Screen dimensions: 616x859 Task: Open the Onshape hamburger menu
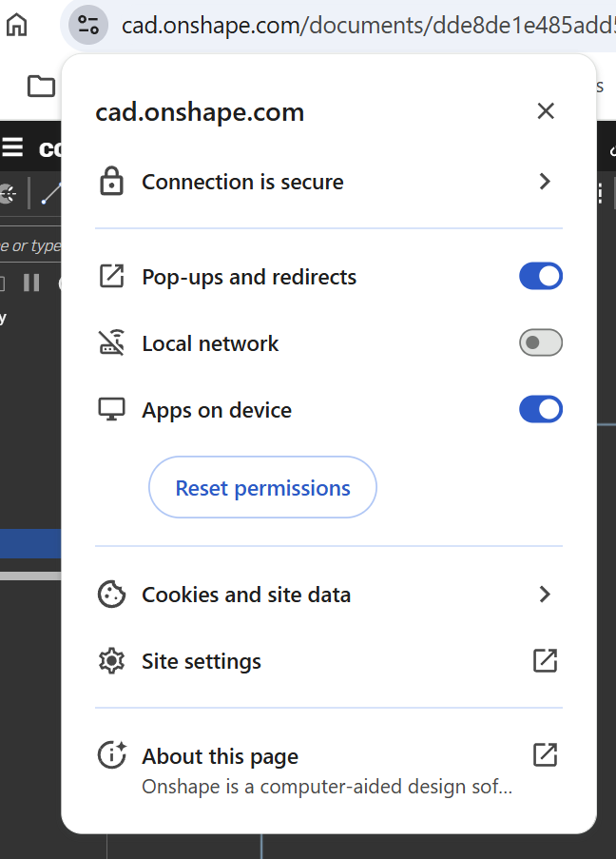pyautogui.click(x=12, y=147)
